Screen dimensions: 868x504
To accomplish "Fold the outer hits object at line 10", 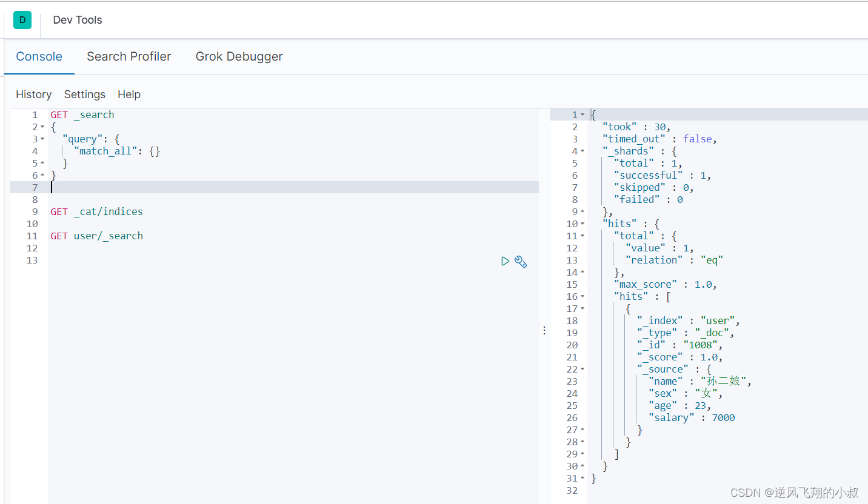I will click(583, 224).
